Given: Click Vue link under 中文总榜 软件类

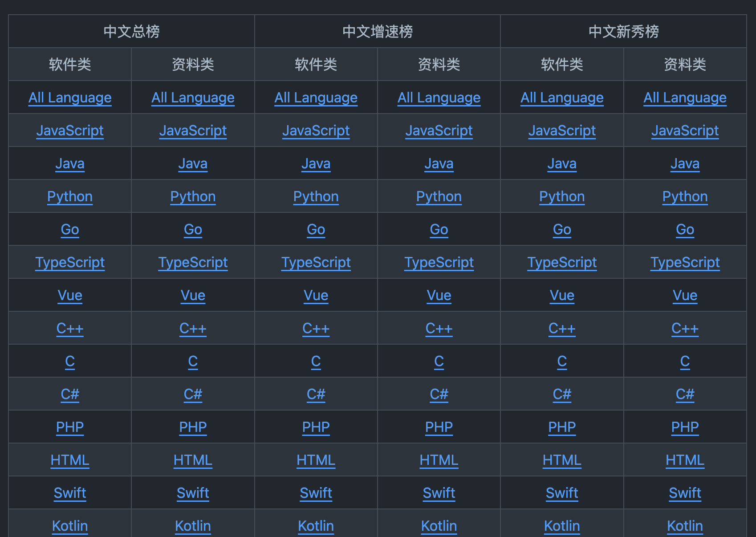Looking at the screenshot, I should pyautogui.click(x=70, y=295).
